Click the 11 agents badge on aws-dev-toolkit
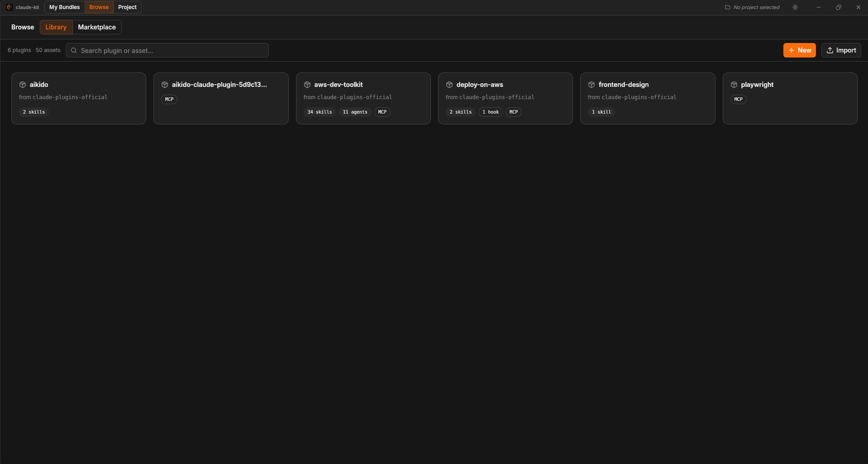Image resolution: width=868 pixels, height=464 pixels. click(x=355, y=112)
